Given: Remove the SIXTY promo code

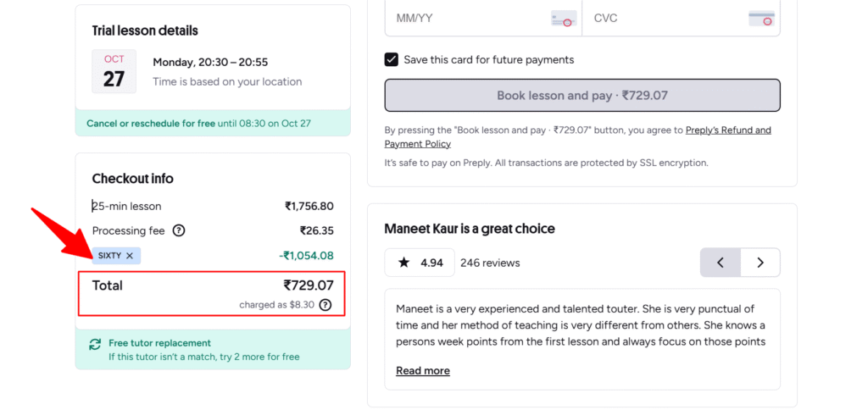Looking at the screenshot, I should coord(130,256).
